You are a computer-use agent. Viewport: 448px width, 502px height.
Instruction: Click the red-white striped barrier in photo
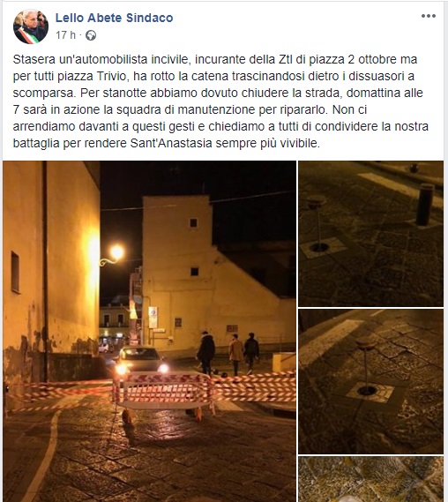(x=162, y=391)
